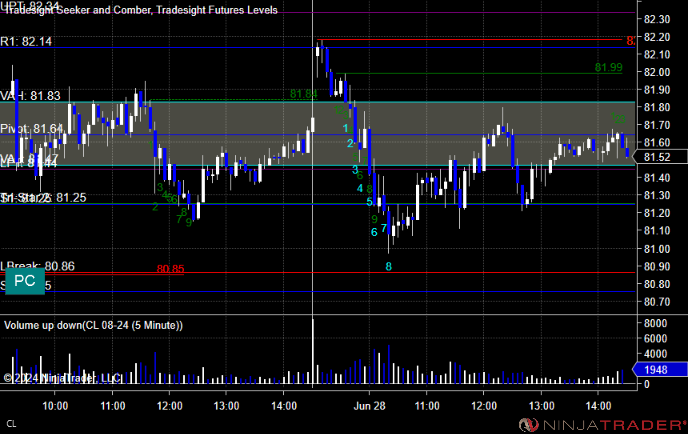Click the 4000 volume axis label
688x434 pixels.
click(x=656, y=354)
